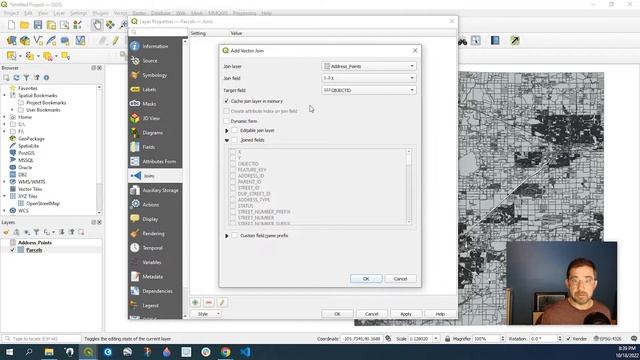The image size is (640, 360).
Task: Open the Attributes Form page
Action: pos(155,162)
